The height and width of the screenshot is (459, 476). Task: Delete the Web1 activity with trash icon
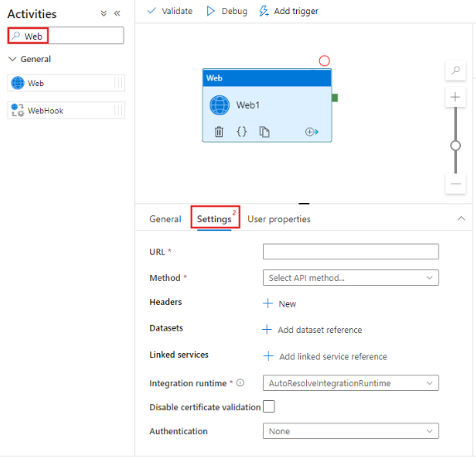tap(219, 132)
